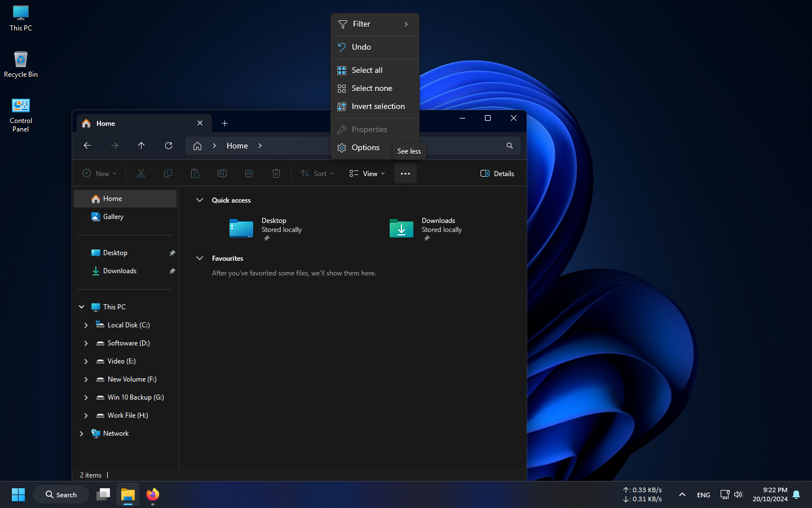Select the Downloads folder in Quick access
The height and width of the screenshot is (508, 812).
point(426,229)
